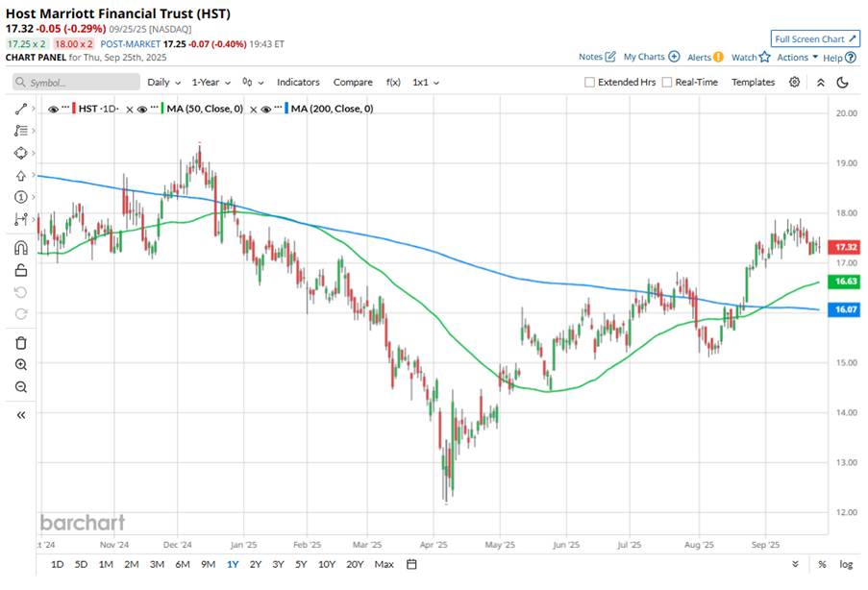Open the Daily frequency dropdown
Screen dimensions: 868x590
[x=162, y=83]
